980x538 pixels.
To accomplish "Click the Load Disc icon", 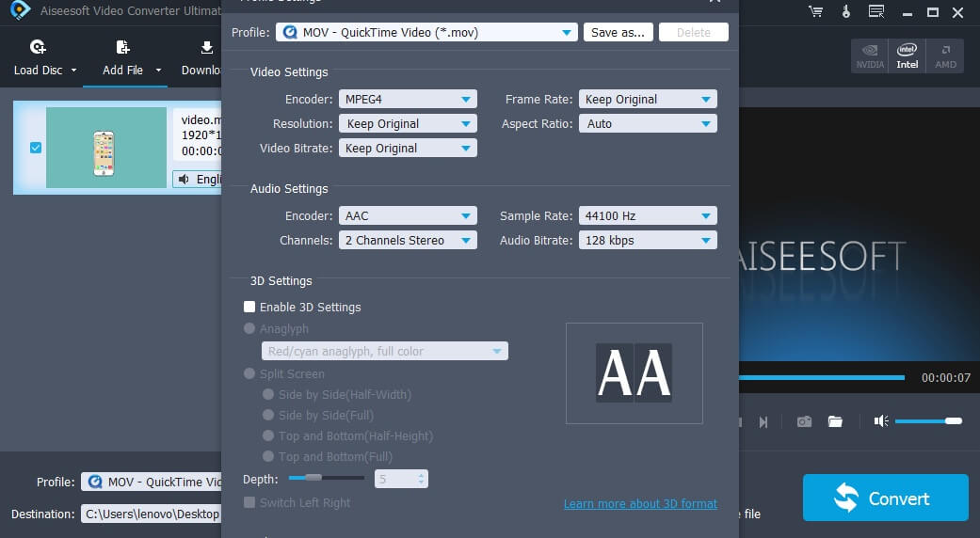I will (x=38, y=47).
